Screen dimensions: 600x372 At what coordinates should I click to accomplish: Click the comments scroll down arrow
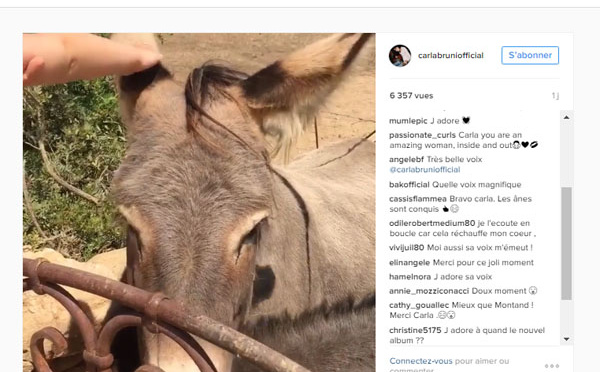[x=566, y=339]
